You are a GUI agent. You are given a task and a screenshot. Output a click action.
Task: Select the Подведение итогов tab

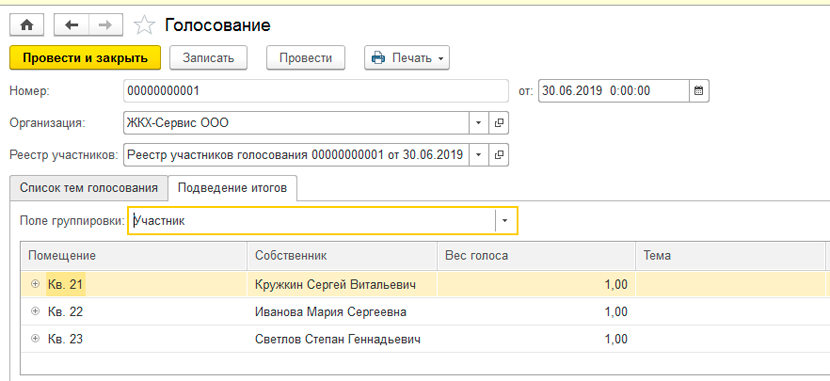pos(232,188)
